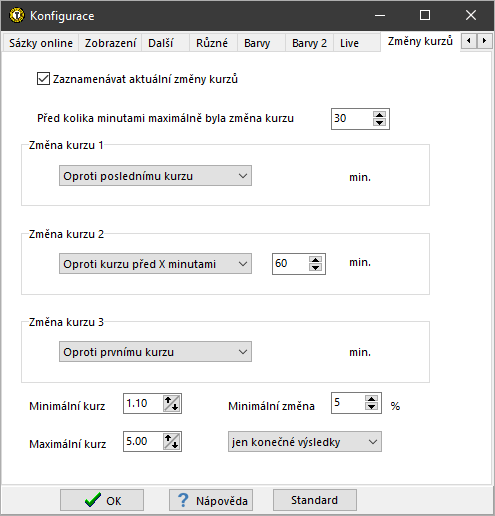
Task: Expand the Oproti poslednímu kurzu dropdown
Action: click(x=155, y=176)
